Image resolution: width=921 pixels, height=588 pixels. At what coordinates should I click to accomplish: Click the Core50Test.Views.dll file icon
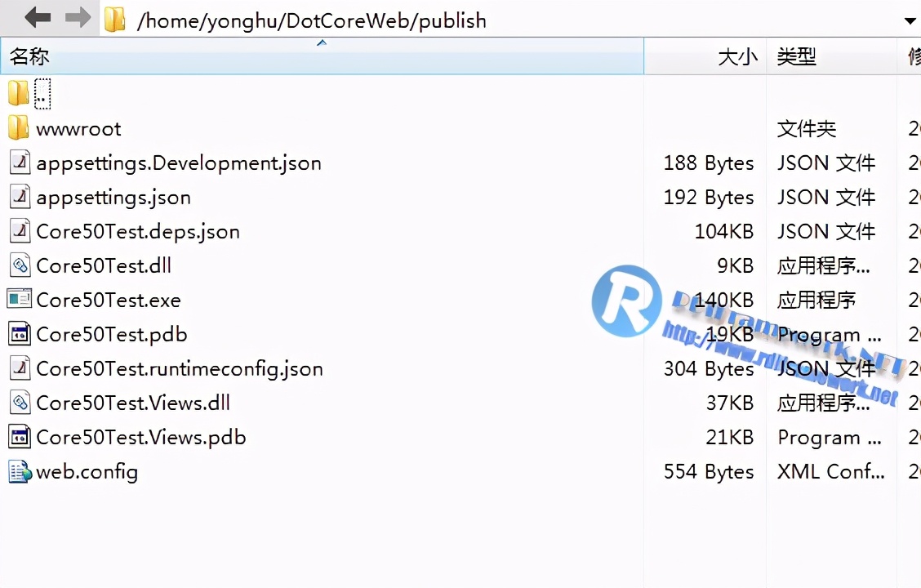pos(20,402)
